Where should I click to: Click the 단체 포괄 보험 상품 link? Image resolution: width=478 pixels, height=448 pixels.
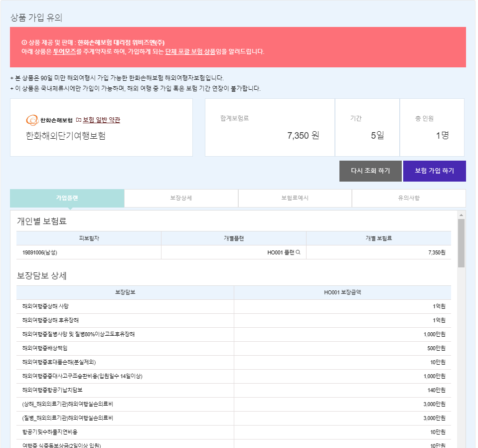190,51
